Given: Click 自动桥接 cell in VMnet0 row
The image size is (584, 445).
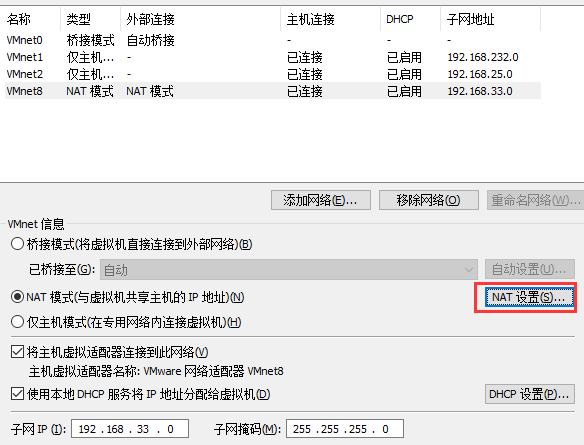Looking at the screenshot, I should (x=150, y=40).
